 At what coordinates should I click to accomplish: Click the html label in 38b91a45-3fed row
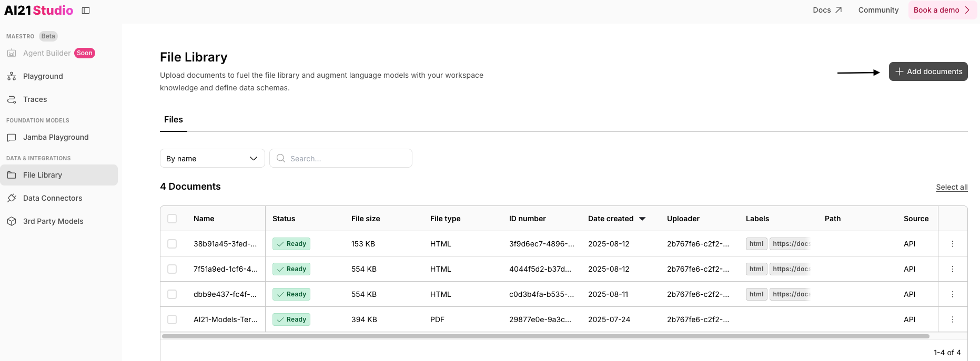click(756, 244)
